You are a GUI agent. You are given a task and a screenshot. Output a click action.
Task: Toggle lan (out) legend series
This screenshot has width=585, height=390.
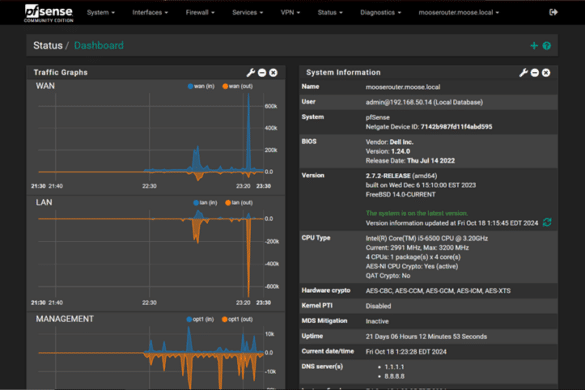click(x=239, y=203)
